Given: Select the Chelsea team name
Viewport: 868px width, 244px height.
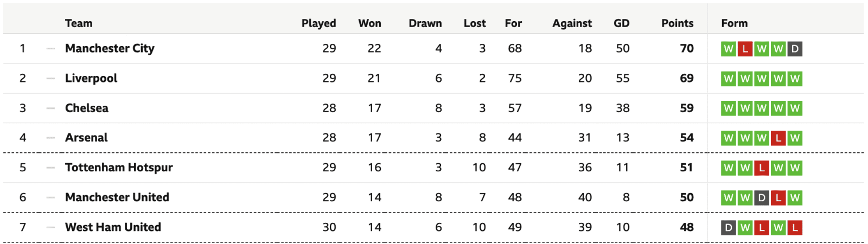Looking at the screenshot, I should (87, 108).
